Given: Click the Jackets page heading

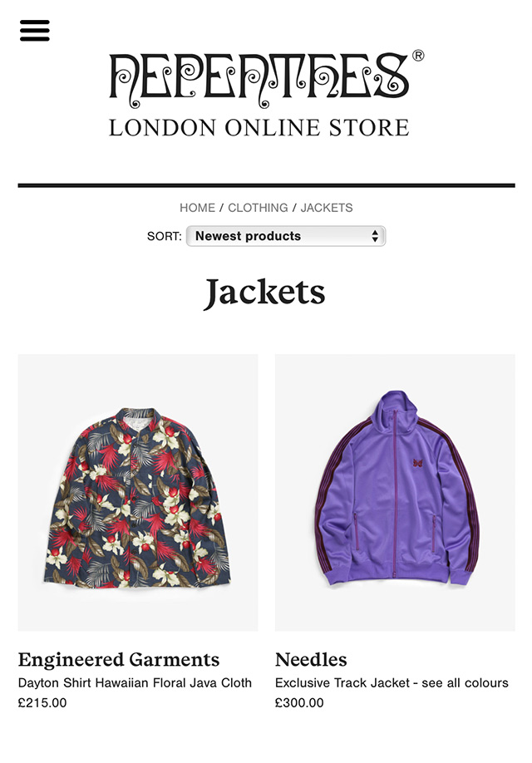Looking at the screenshot, I should (x=264, y=293).
